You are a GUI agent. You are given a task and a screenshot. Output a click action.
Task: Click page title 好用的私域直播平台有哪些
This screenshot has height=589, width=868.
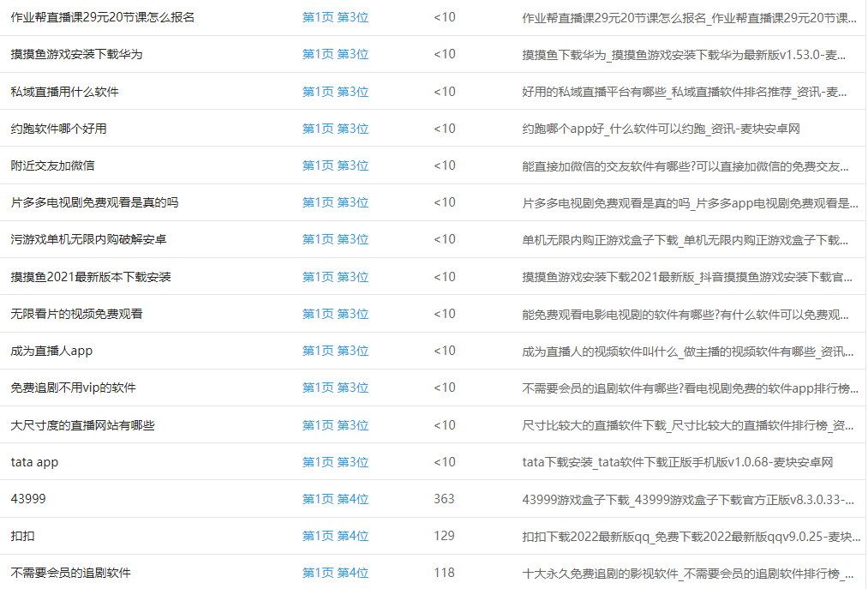685,92
